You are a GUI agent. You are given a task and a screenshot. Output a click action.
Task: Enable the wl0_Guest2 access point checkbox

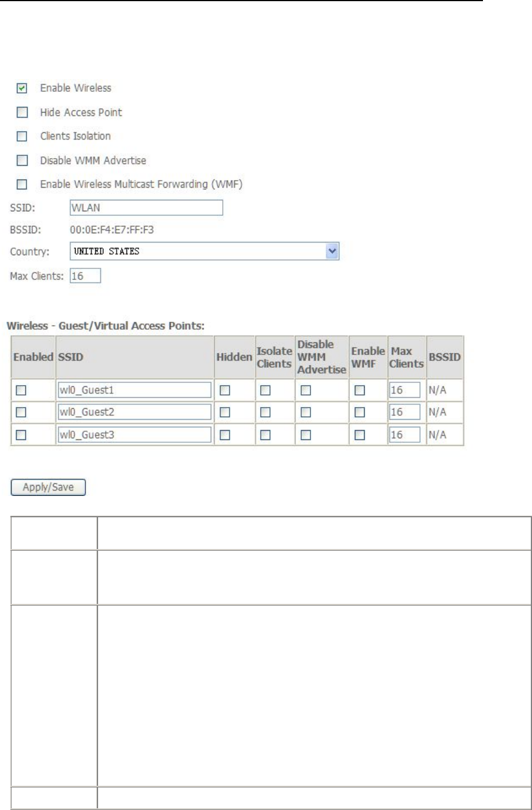(21, 412)
